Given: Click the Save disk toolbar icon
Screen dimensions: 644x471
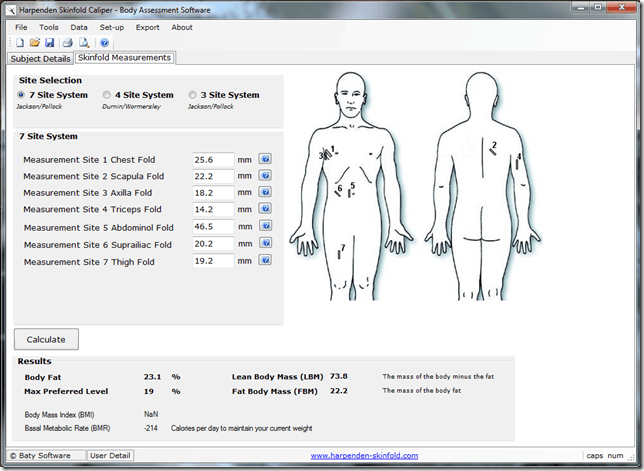Looking at the screenshot, I should click(49, 43).
